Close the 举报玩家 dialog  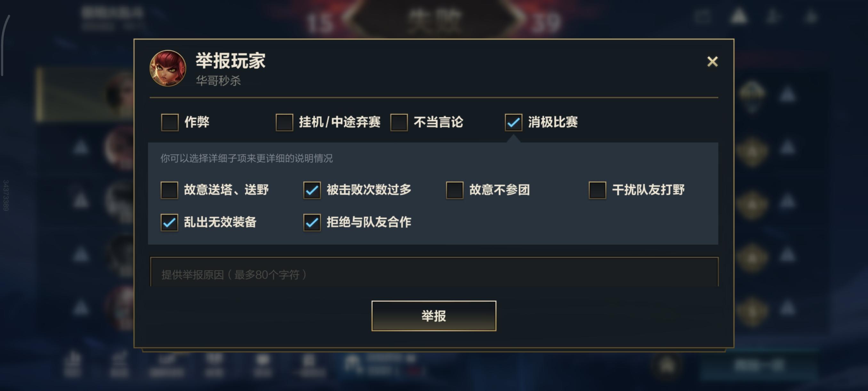(713, 62)
